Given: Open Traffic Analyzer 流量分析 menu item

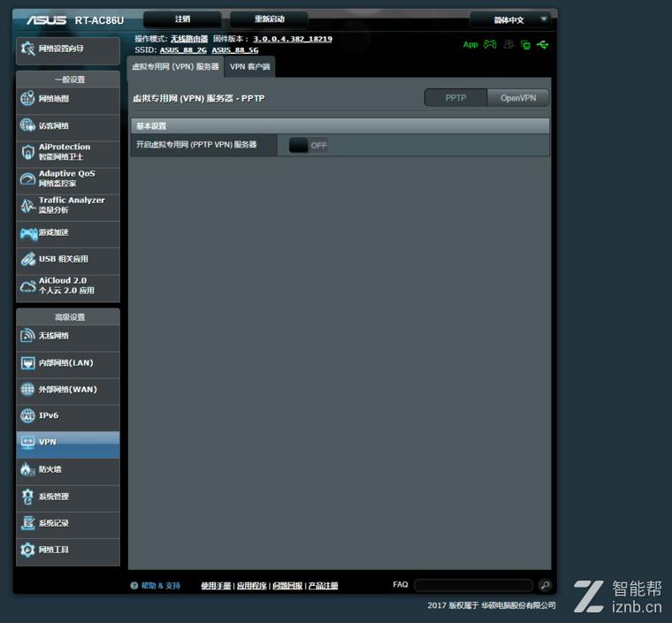Looking at the screenshot, I should [x=68, y=206].
